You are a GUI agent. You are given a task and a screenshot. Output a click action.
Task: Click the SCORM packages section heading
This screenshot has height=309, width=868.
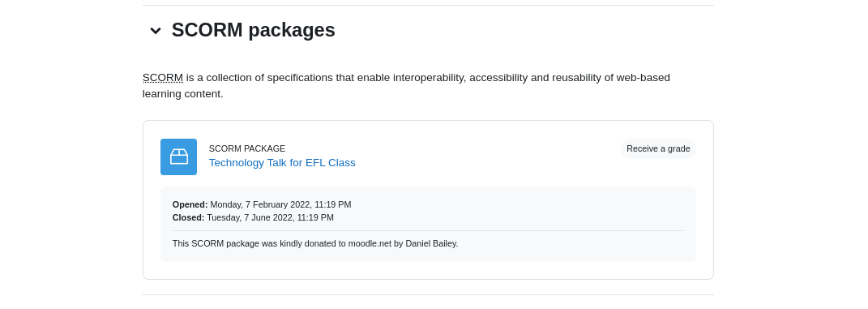(x=253, y=30)
